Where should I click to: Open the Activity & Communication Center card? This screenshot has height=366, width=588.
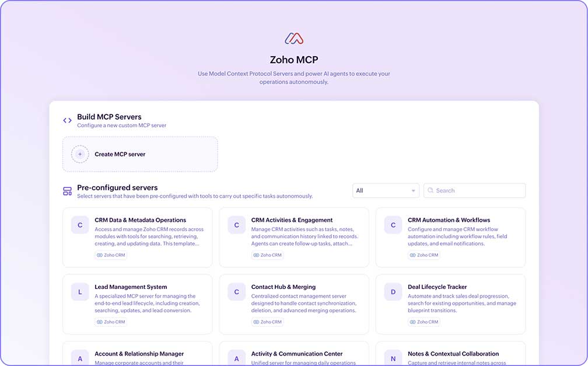tap(294, 355)
